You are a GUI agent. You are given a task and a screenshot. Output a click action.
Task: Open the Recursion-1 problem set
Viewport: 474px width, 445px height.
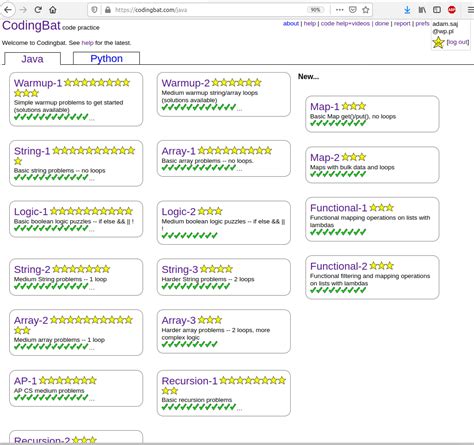(189, 381)
